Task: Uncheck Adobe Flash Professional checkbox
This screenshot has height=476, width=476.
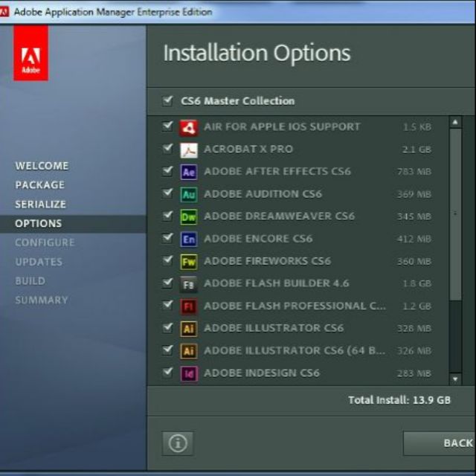Action: pyautogui.click(x=167, y=304)
